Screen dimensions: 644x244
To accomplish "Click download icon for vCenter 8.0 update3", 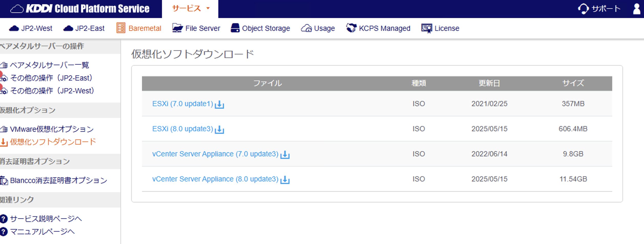I will tap(285, 180).
